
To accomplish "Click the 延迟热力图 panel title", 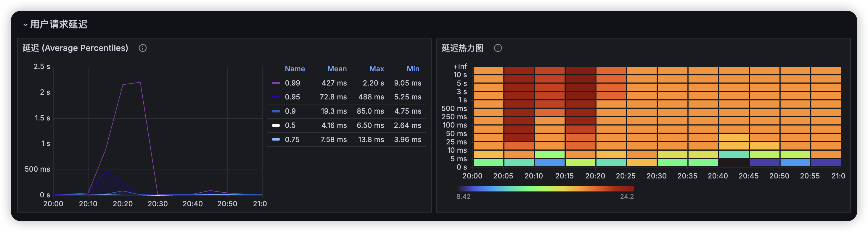I will coord(462,48).
